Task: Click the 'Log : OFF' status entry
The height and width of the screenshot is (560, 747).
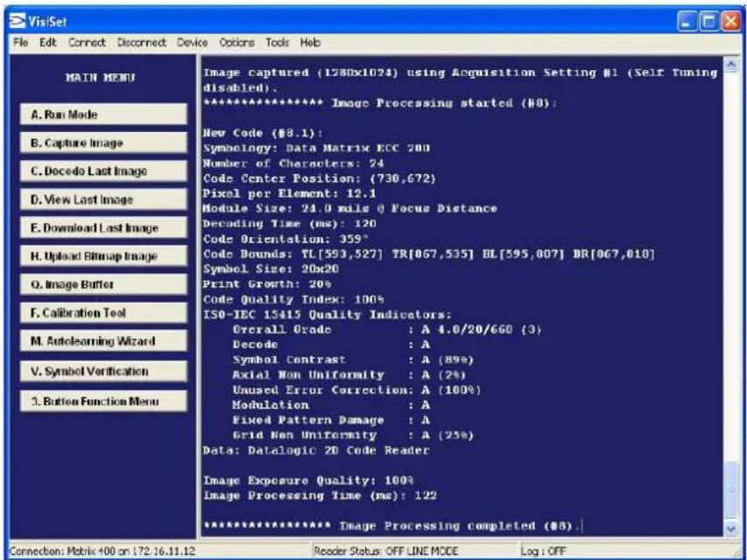Action: (x=543, y=551)
